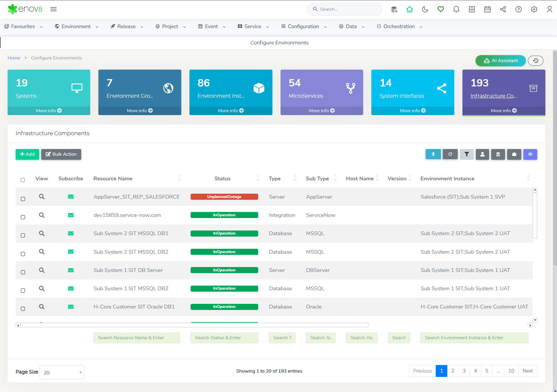Open the Page Size dropdown
The width and height of the screenshot is (557, 392).
point(62,372)
